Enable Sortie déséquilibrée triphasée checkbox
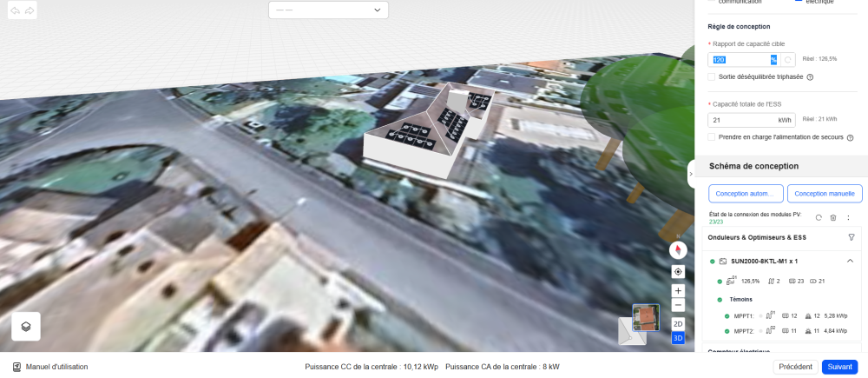 pyautogui.click(x=712, y=76)
